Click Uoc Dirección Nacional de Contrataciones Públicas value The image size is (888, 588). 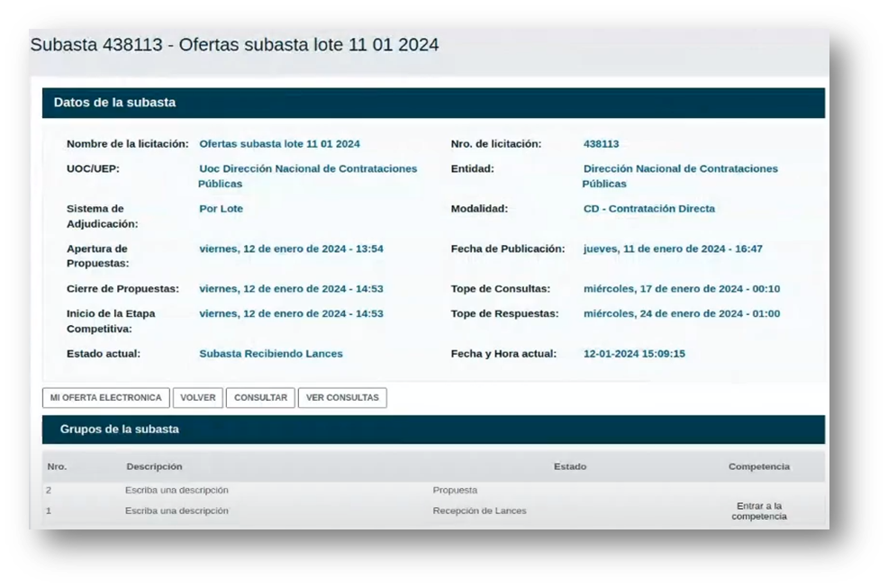click(307, 176)
